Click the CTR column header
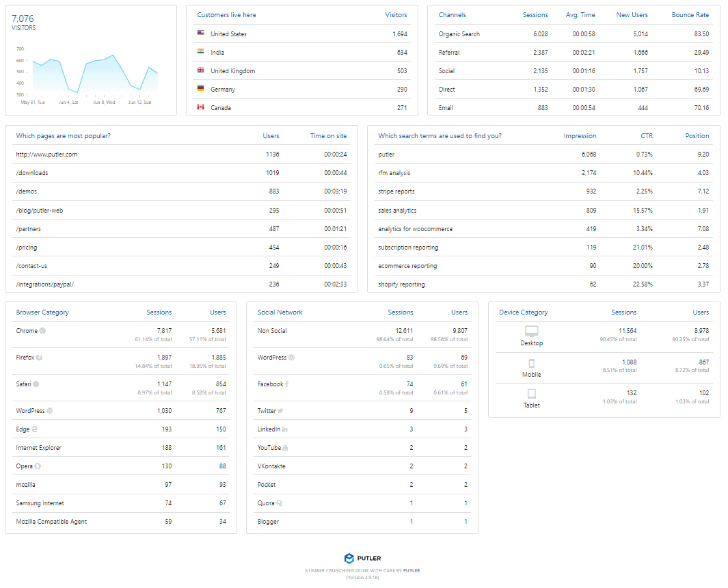728x588 pixels. coord(647,136)
